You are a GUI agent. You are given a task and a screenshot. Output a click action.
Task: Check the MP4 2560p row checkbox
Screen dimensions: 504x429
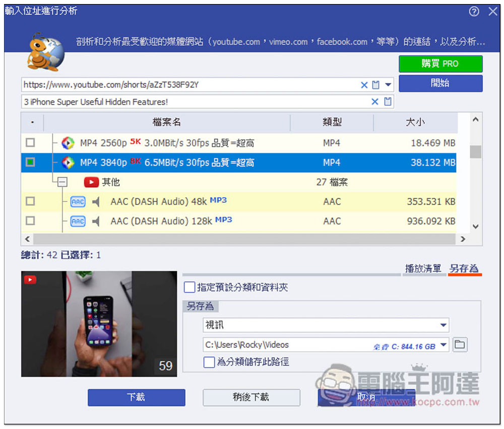30,142
